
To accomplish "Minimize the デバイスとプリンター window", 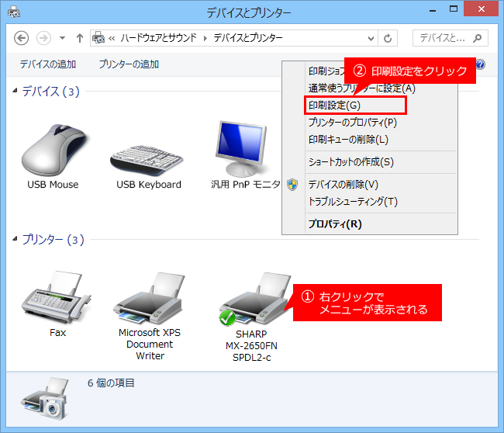I will (433, 9).
